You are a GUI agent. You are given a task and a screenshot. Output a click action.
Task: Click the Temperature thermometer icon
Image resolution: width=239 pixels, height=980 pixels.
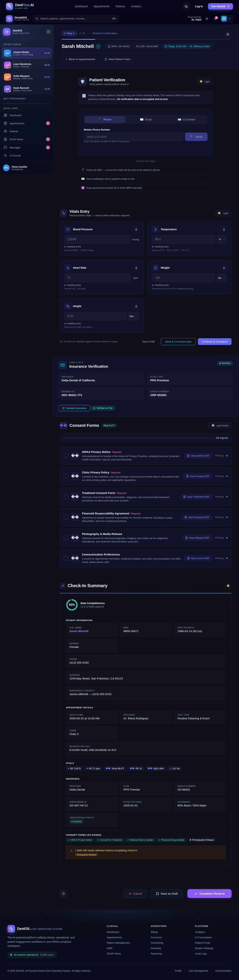pos(156,229)
